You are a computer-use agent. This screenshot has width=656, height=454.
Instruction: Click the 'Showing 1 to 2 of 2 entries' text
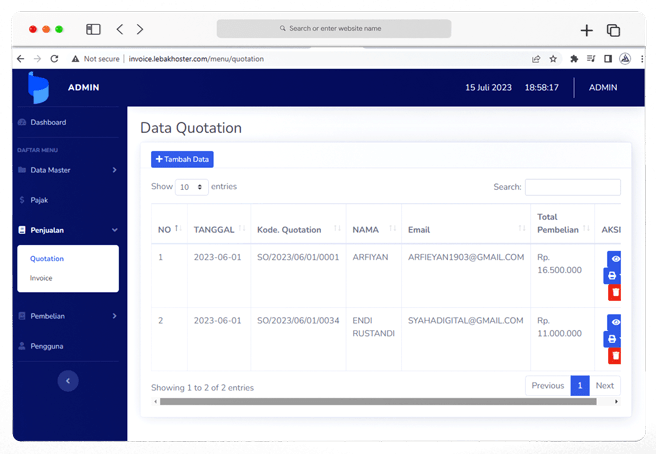(x=202, y=388)
